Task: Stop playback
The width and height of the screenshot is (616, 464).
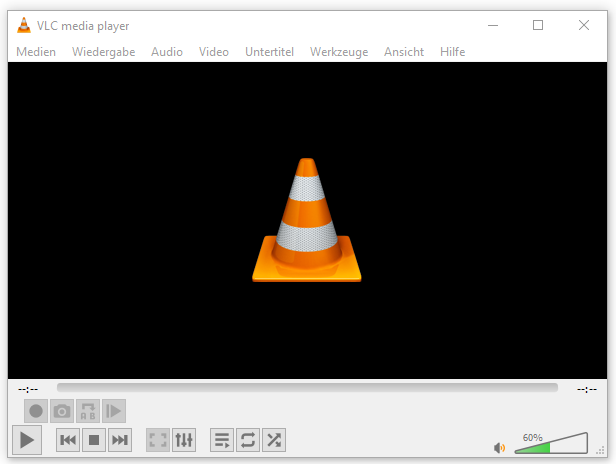Action: 94,440
